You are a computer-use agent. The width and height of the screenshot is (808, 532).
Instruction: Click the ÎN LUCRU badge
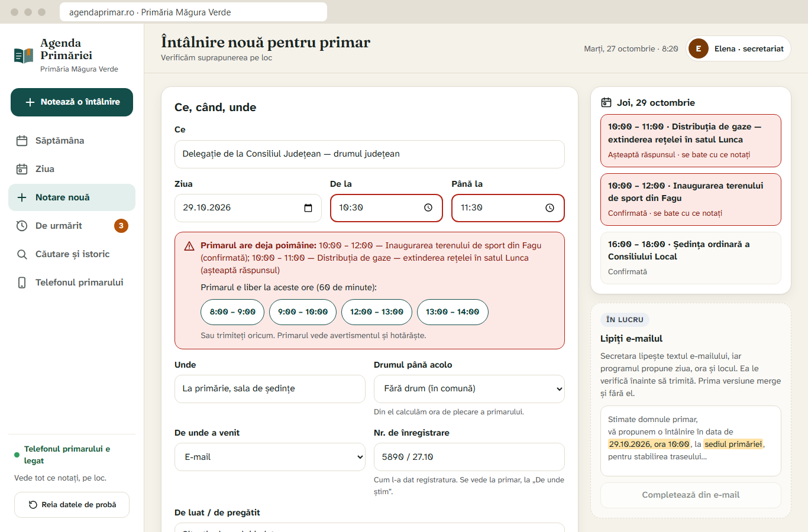tap(625, 320)
